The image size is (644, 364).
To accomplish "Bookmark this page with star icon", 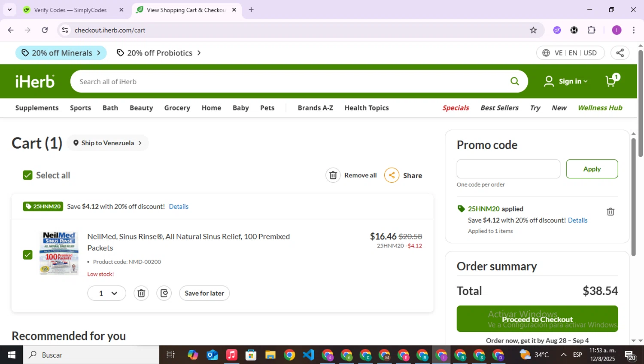I will coord(533,30).
